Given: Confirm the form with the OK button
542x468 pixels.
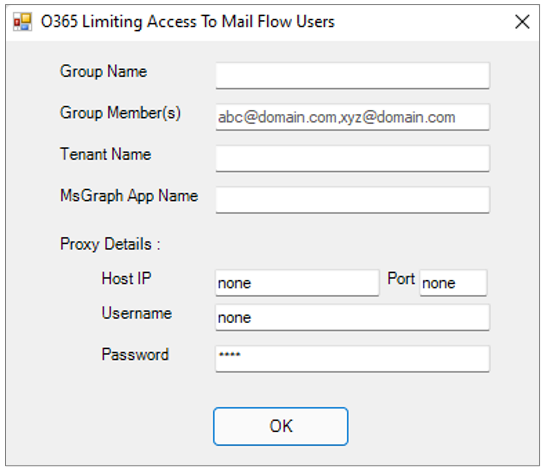Looking at the screenshot, I should click(281, 426).
